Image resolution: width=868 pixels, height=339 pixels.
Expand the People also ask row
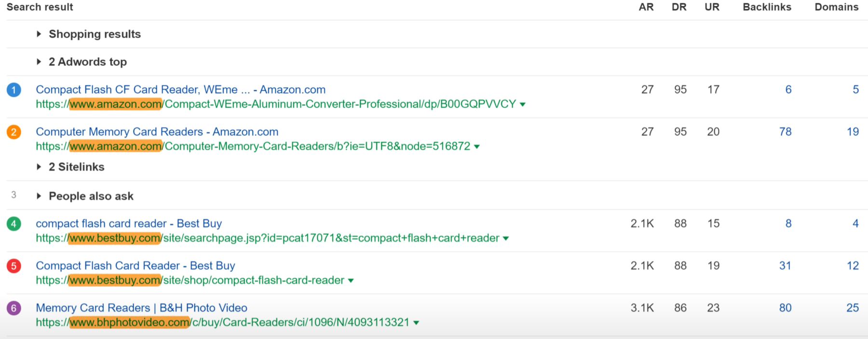[39, 196]
